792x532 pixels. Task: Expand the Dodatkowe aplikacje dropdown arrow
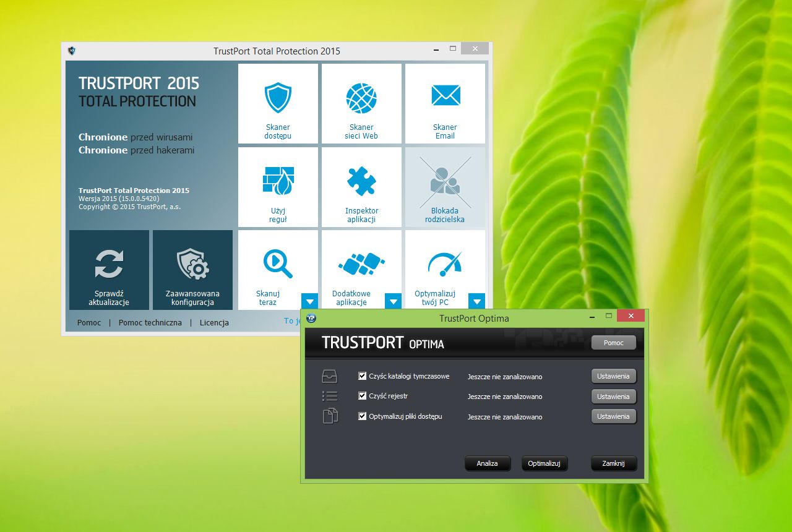[x=394, y=301]
